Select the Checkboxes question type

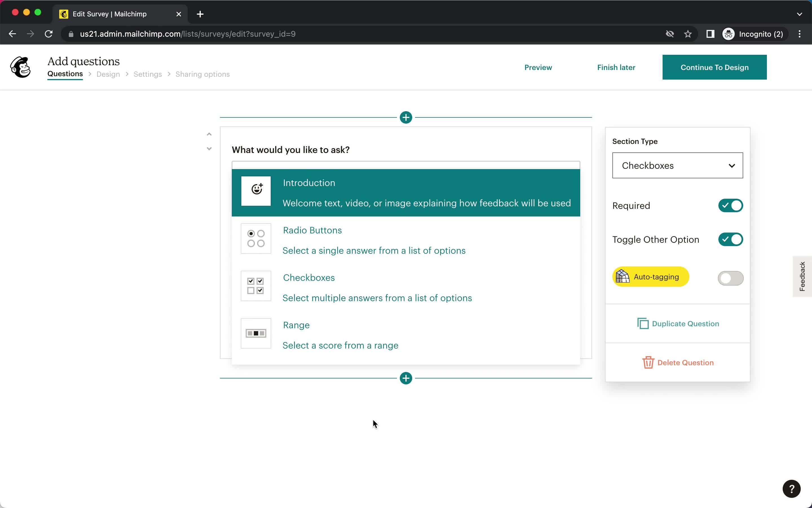tap(406, 287)
